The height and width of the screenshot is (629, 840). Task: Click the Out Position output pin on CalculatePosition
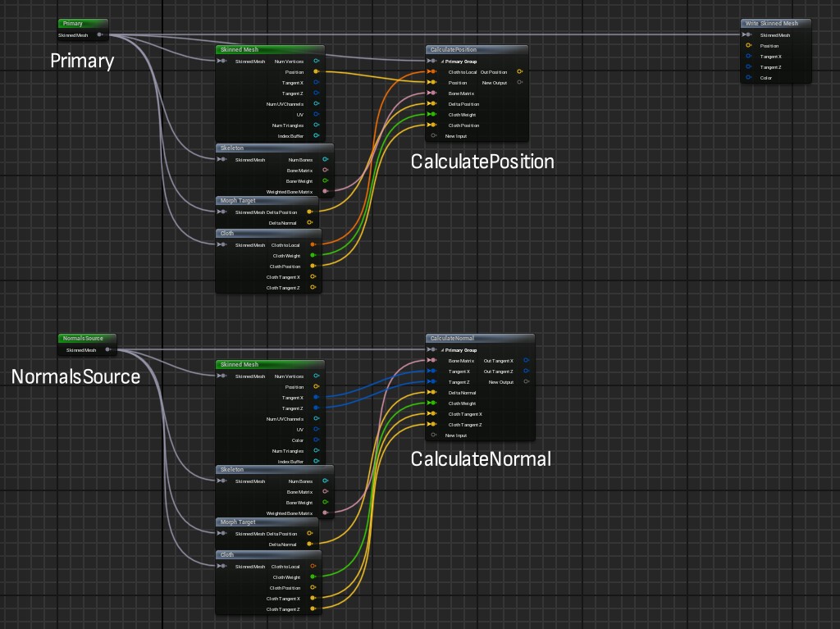click(x=519, y=72)
